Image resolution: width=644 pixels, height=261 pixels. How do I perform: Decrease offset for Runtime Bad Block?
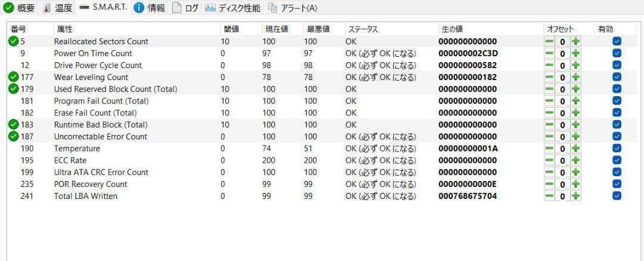click(x=549, y=125)
